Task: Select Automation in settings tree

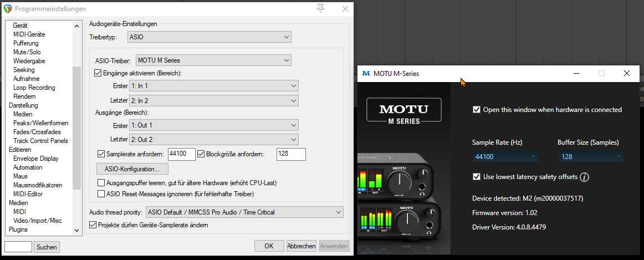Action: [28, 167]
